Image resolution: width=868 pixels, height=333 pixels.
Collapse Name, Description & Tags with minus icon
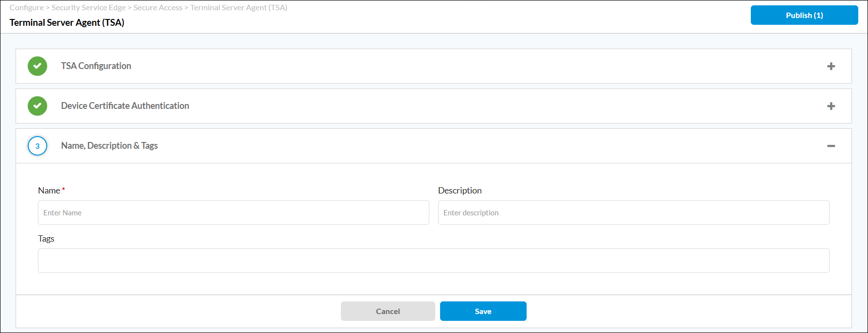tap(831, 146)
